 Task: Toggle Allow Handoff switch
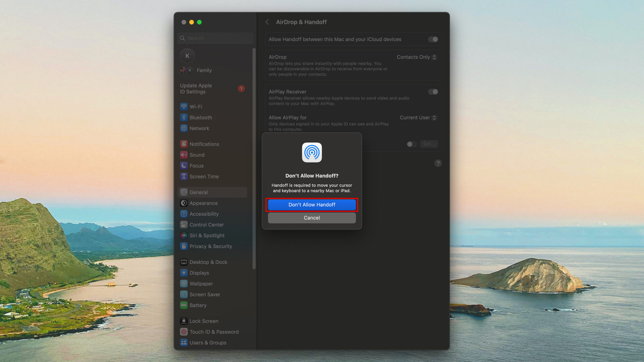tap(433, 39)
